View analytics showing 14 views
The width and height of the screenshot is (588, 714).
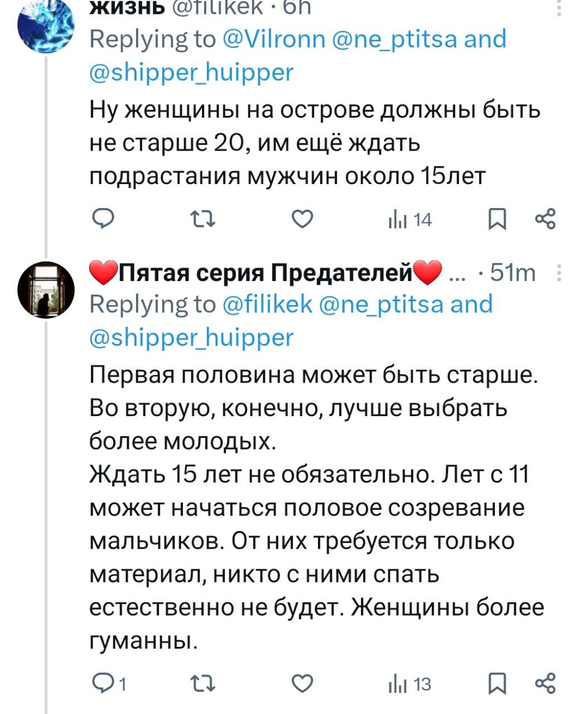pos(410,220)
